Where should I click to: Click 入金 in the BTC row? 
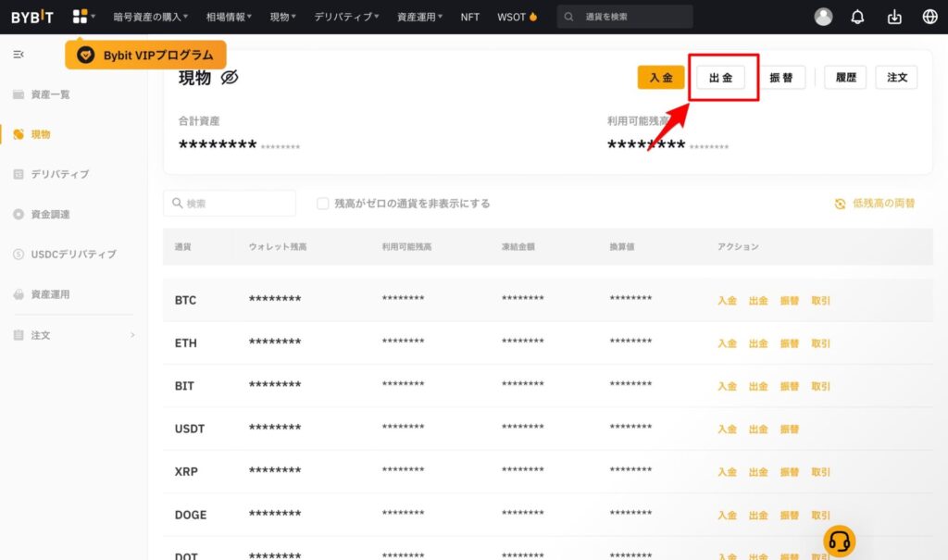pos(727,301)
